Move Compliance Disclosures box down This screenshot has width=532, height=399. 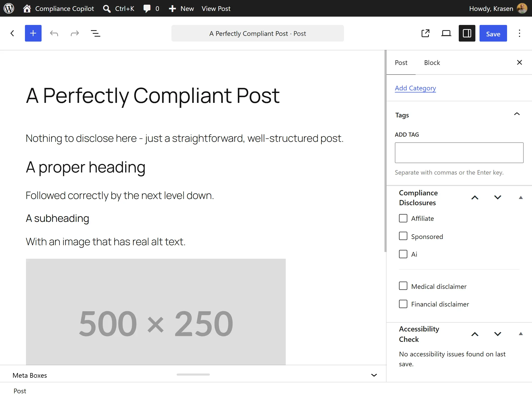(497, 197)
